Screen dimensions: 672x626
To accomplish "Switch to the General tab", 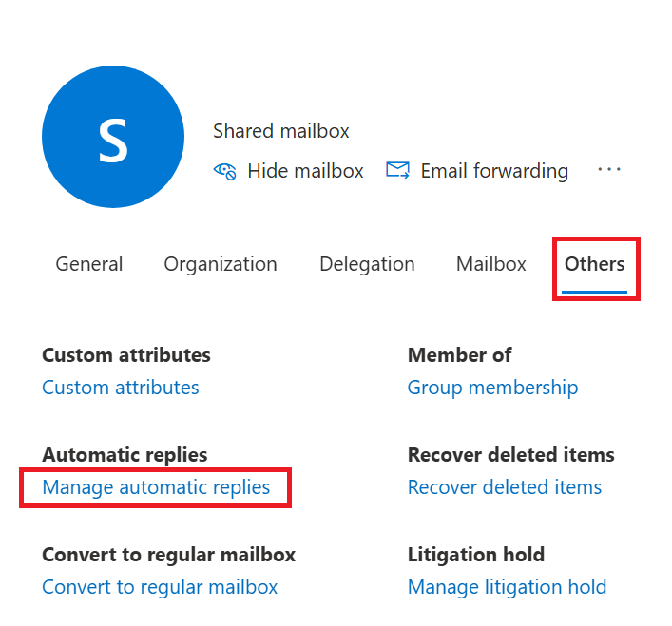I will pos(89,264).
